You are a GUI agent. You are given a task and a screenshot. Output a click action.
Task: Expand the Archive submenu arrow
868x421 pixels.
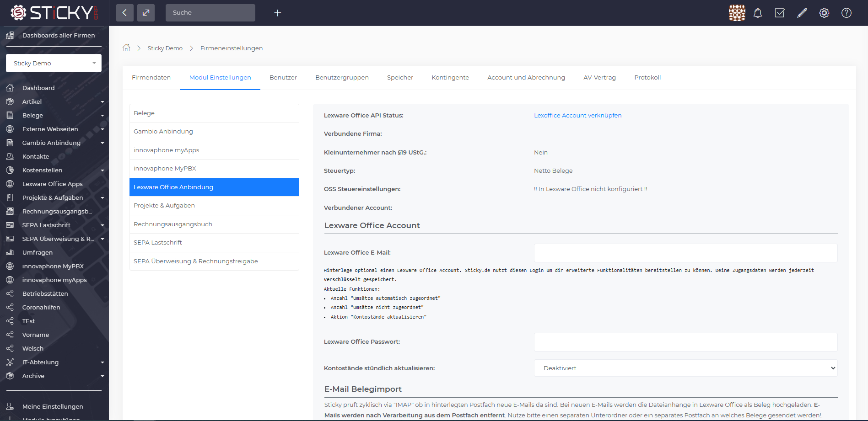click(x=102, y=376)
